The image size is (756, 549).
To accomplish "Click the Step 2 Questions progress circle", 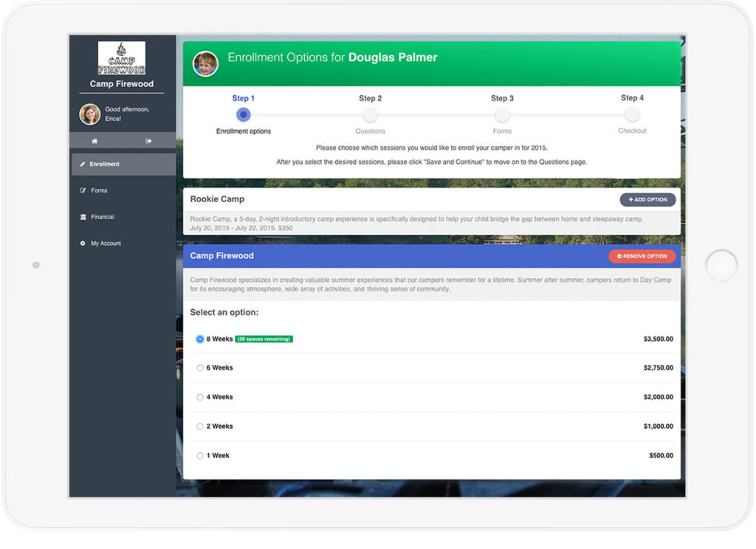I will 370,115.
